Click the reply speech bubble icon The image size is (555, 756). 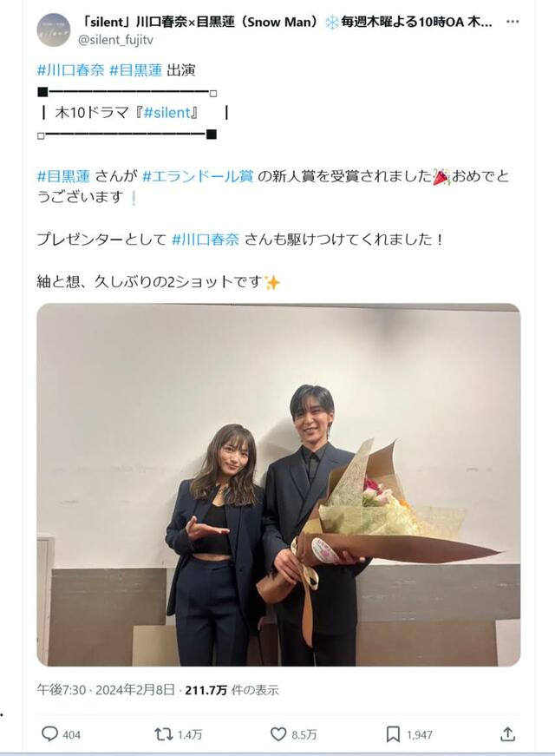pyautogui.click(x=49, y=733)
